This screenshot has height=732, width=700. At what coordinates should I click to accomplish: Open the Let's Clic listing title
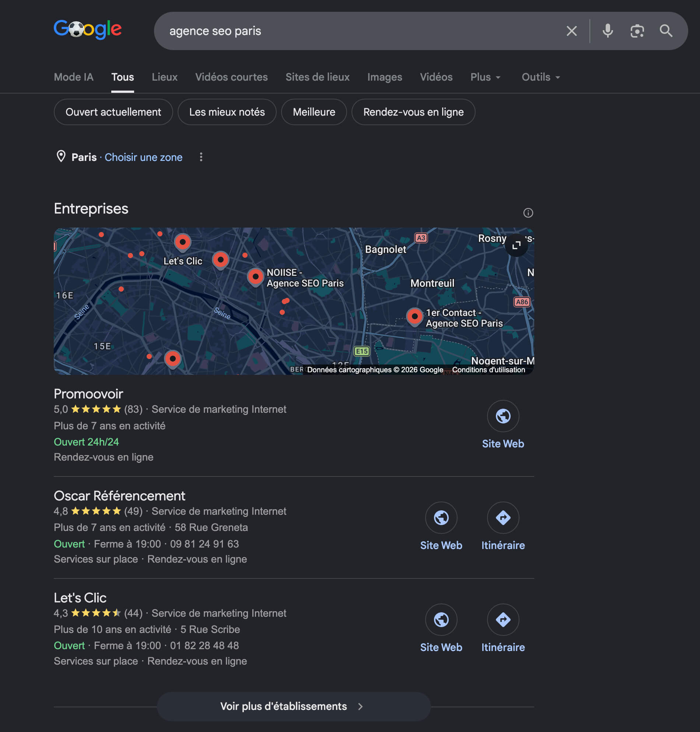pos(80,598)
